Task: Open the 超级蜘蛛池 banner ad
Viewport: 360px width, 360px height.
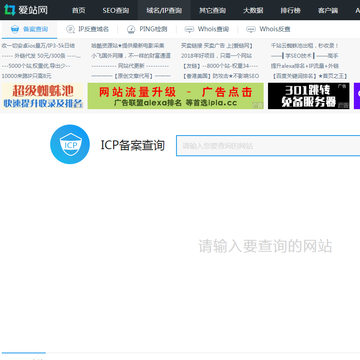Action: tap(43, 96)
